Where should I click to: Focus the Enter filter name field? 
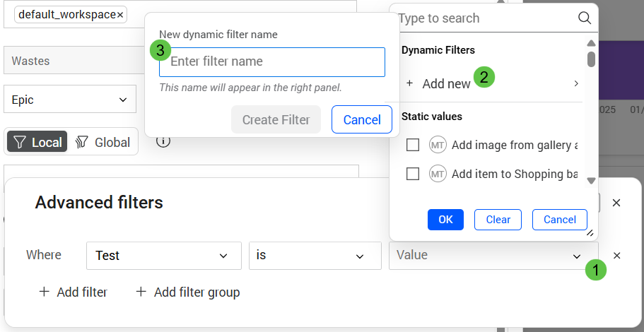272,62
